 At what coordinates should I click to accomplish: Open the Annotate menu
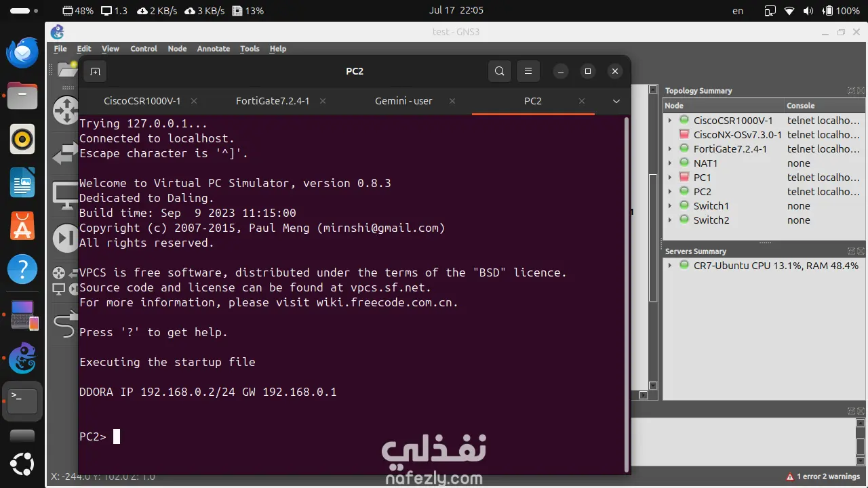[x=213, y=48]
